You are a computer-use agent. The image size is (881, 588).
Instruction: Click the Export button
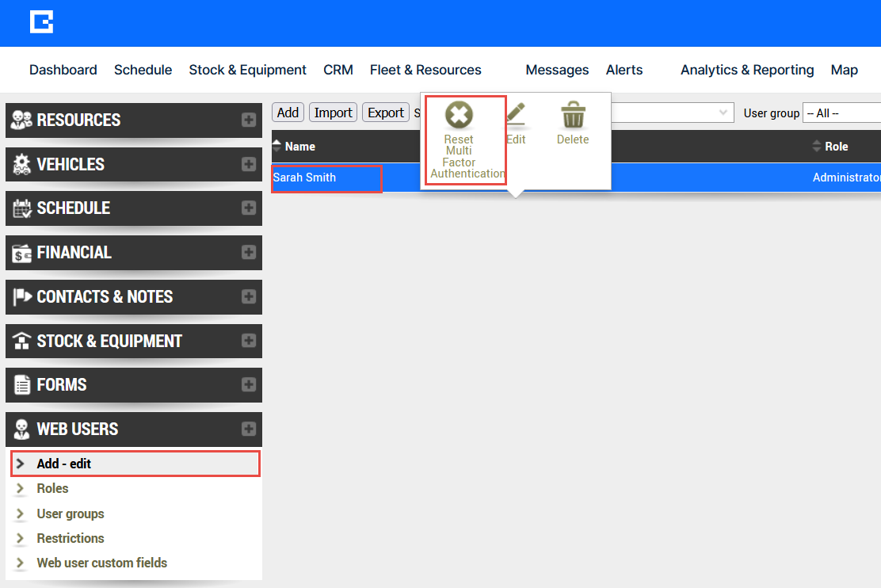point(386,113)
